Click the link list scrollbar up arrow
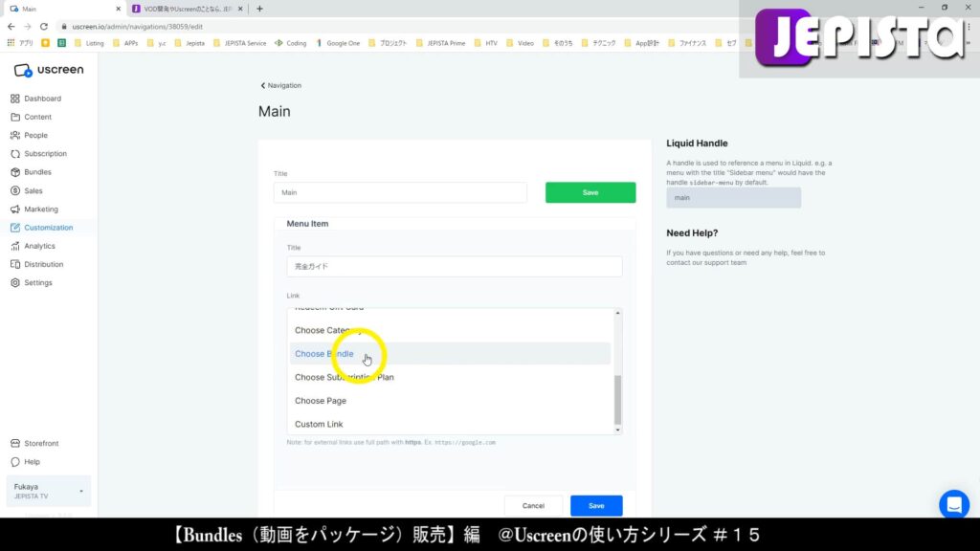Viewport: 980px width, 551px height. (617, 313)
